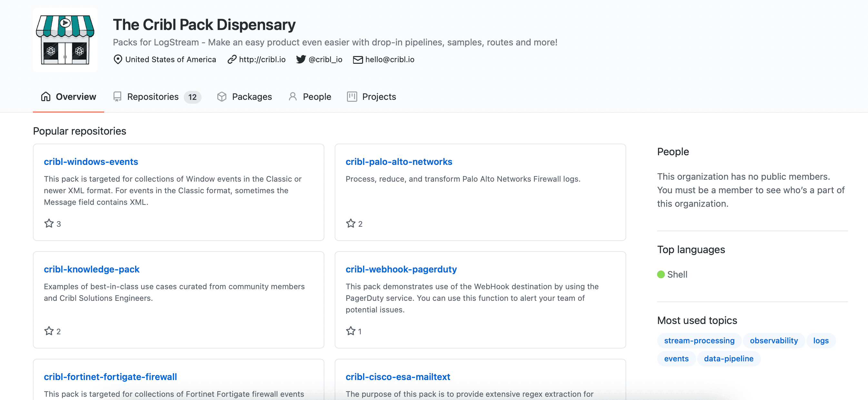Viewport: 868px width, 400px height.
Task: Click the star icon on cribl-windows-events
Action: 49,224
